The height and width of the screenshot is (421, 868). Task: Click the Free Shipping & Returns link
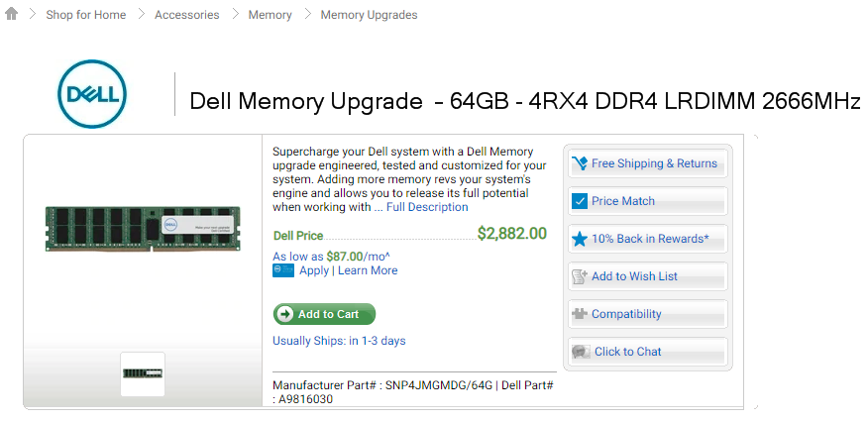[654, 163]
